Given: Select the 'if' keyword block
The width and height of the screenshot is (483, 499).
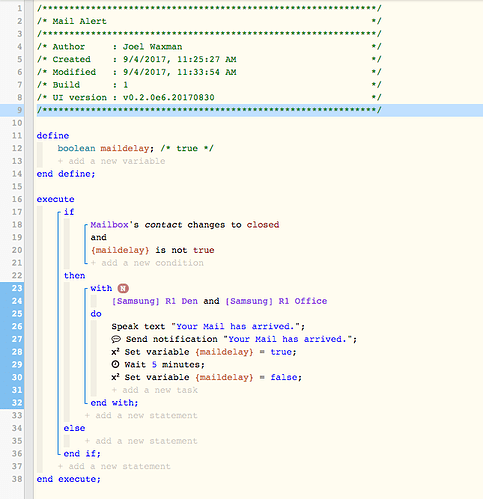Looking at the screenshot, I should click(x=69, y=212).
